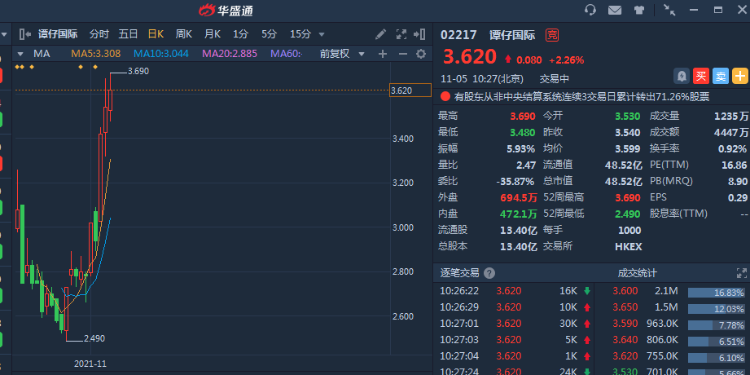The image size is (750, 375).
Task: Click the 16.83% volume bar at 3.600
Action: click(x=716, y=293)
